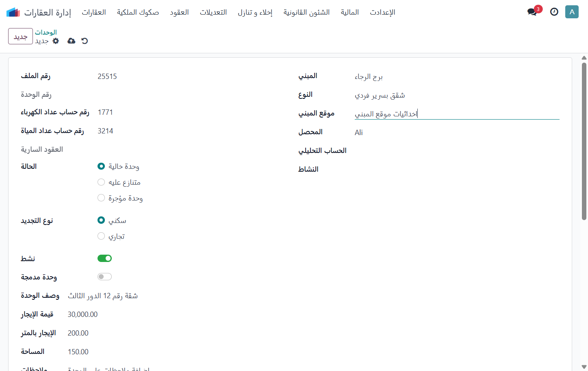
Task: Open the المالية menu
Action: pos(350,12)
